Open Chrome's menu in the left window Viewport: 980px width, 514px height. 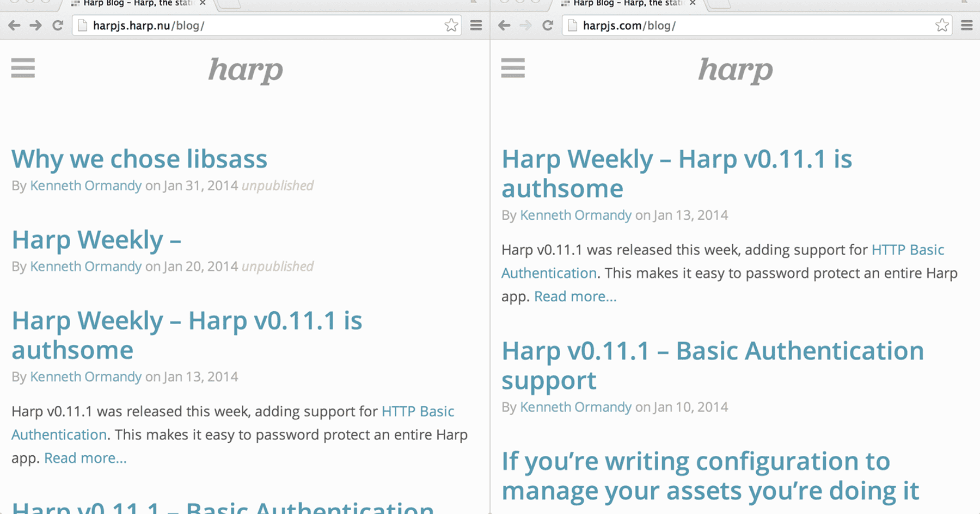point(476,25)
